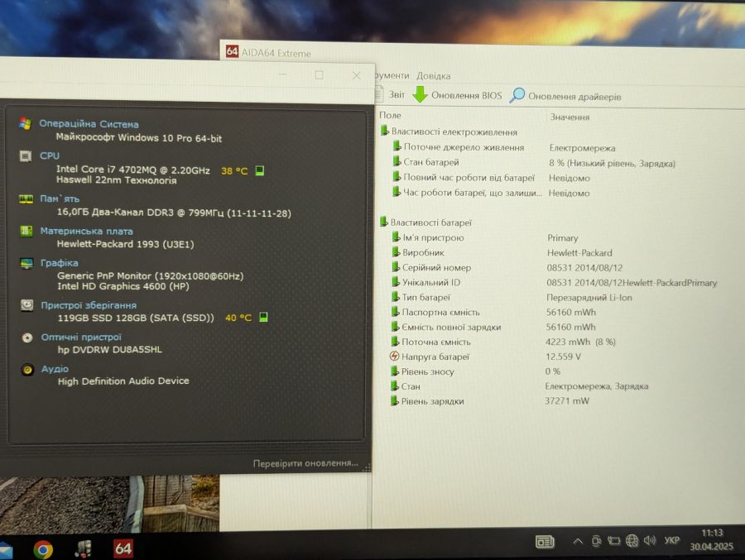The height and width of the screenshot is (560, 745).
Task: Click the monitor graphics icon
Action: click(26, 263)
